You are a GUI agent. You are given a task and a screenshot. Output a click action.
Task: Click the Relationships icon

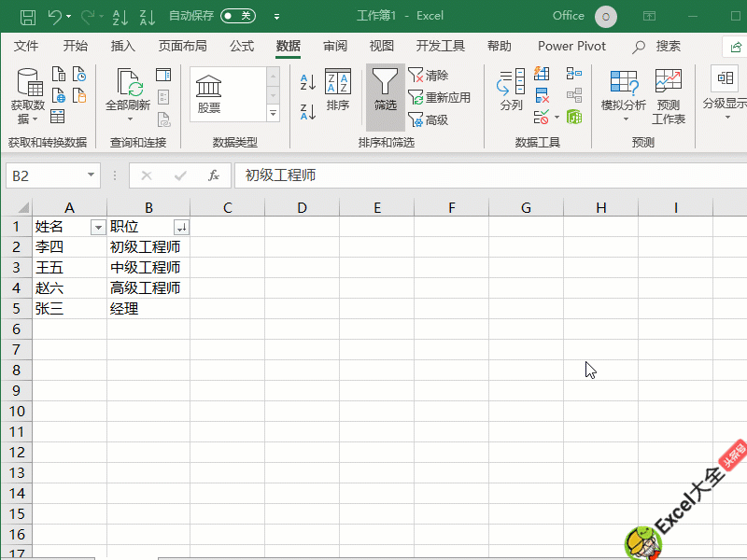[574, 95]
